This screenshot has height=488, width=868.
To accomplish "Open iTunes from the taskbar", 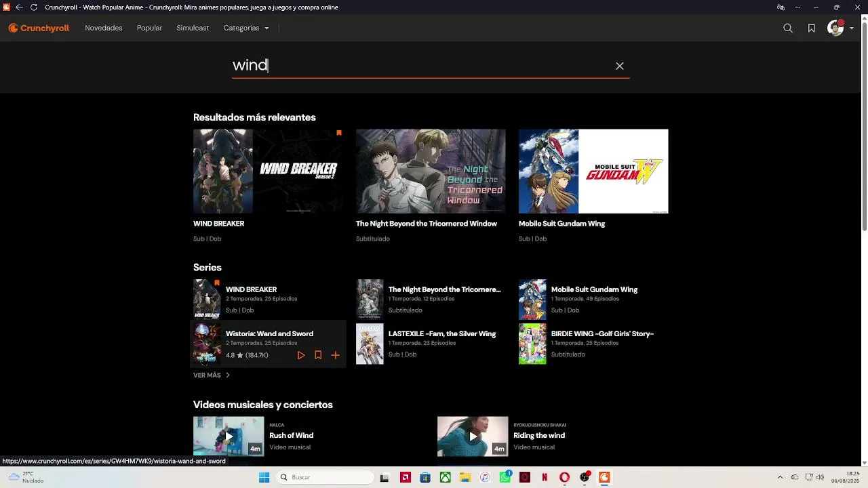I will [x=485, y=477].
